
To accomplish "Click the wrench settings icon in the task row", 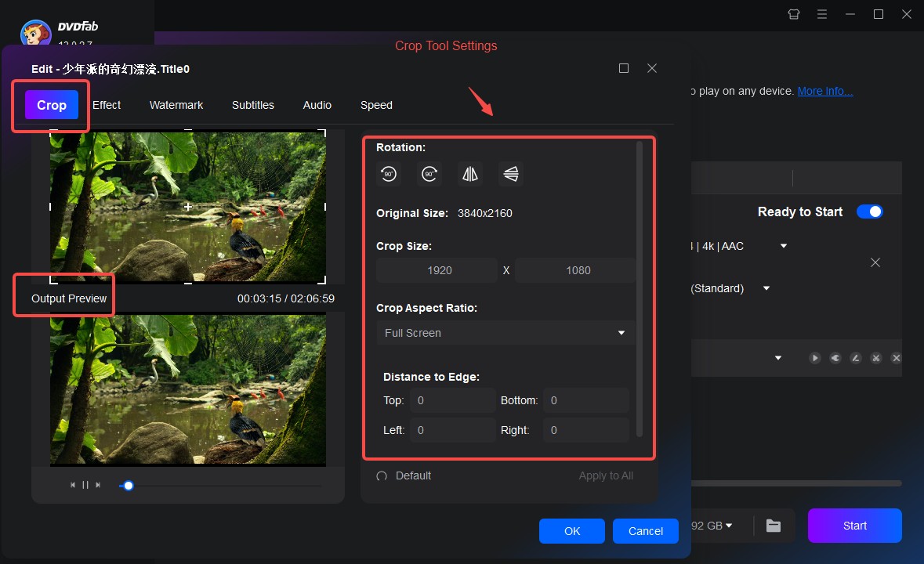I will pos(835,358).
